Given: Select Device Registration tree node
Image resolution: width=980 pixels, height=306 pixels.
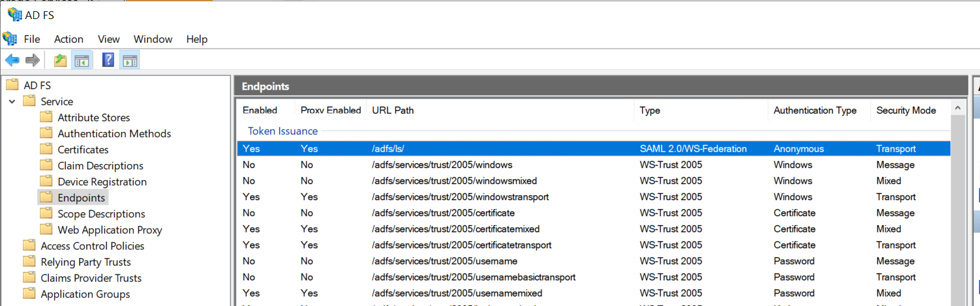Looking at the screenshot, I should pos(102,182).
